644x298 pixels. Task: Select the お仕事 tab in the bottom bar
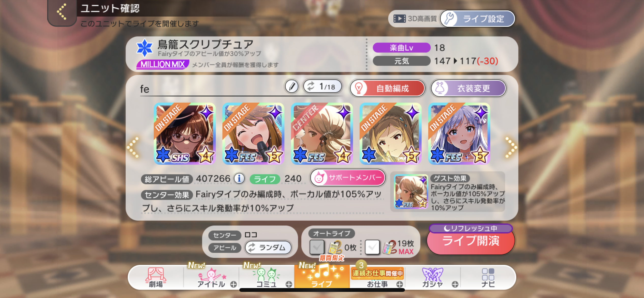(x=377, y=277)
